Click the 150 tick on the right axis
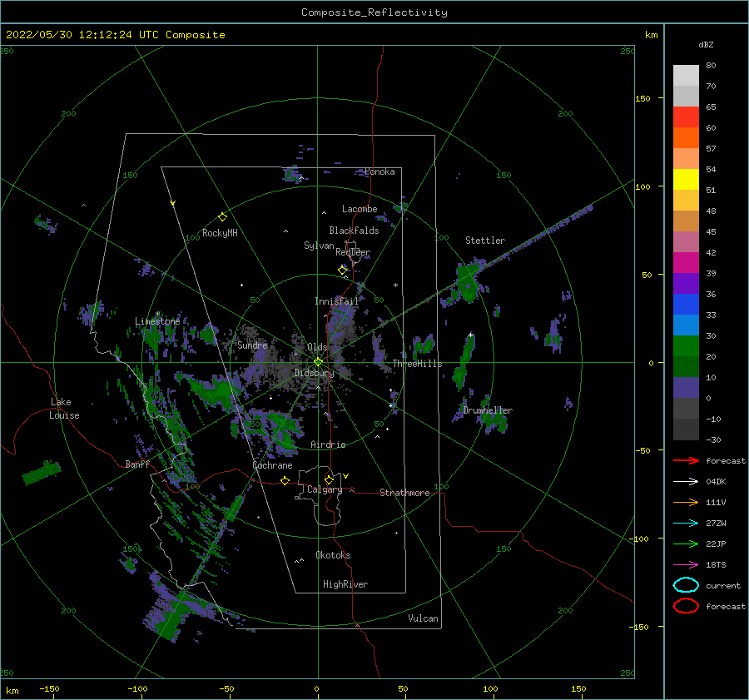 [x=642, y=98]
